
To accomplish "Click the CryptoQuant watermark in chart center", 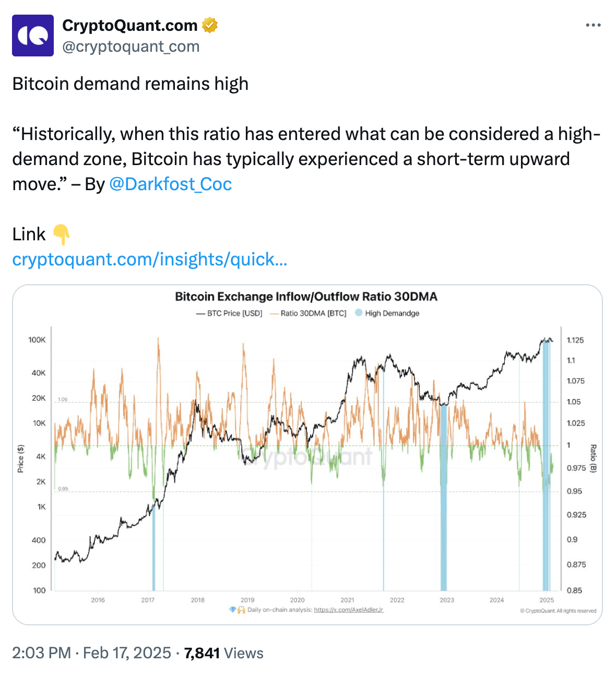I will [x=308, y=457].
